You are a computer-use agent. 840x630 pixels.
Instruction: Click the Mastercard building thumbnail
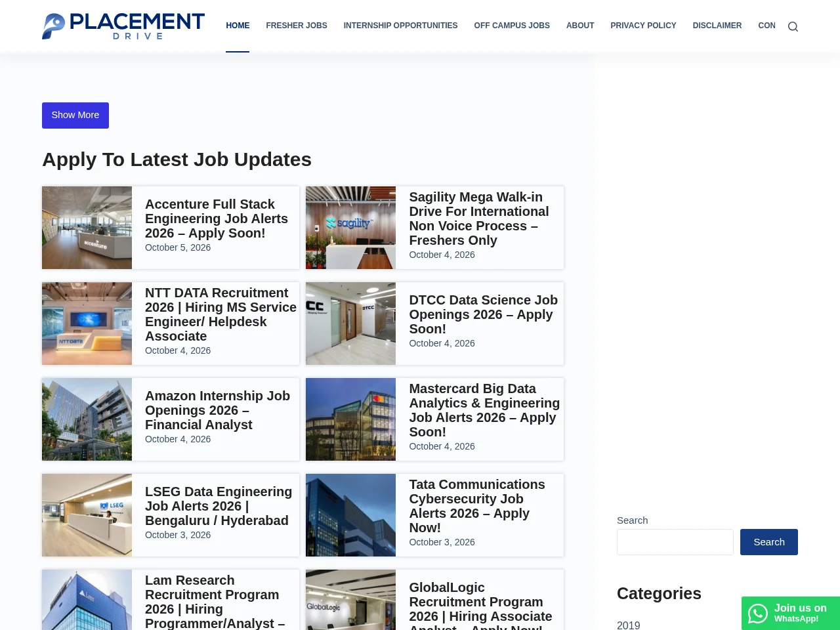350,419
